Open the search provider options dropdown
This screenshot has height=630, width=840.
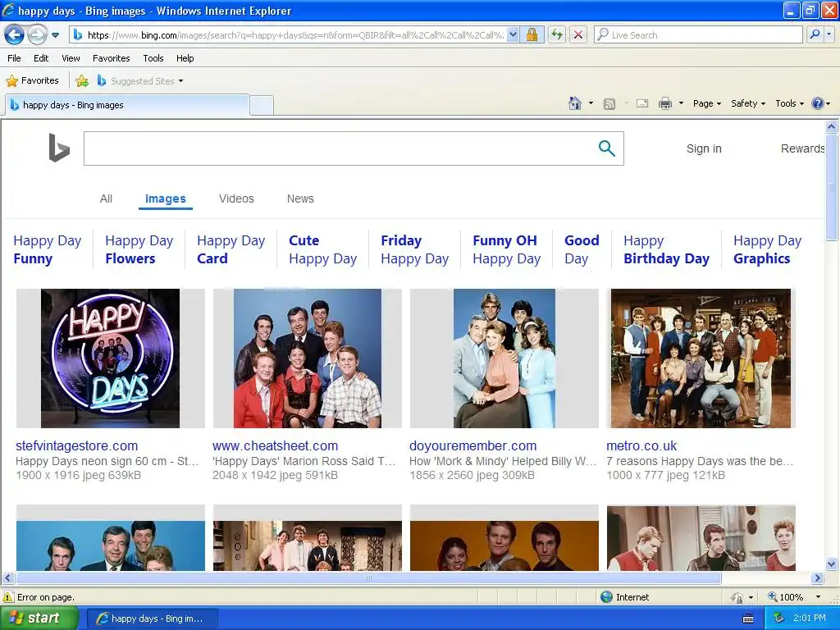(829, 35)
